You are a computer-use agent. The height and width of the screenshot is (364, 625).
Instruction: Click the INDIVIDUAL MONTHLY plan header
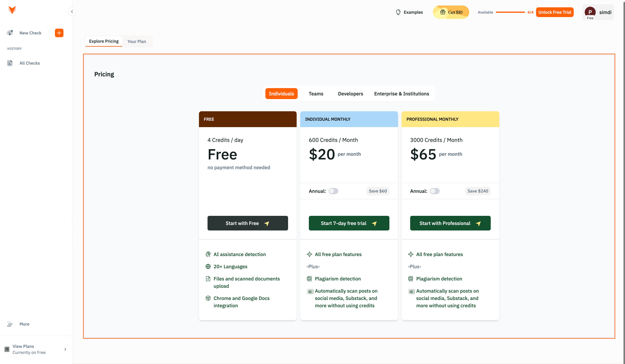349,119
